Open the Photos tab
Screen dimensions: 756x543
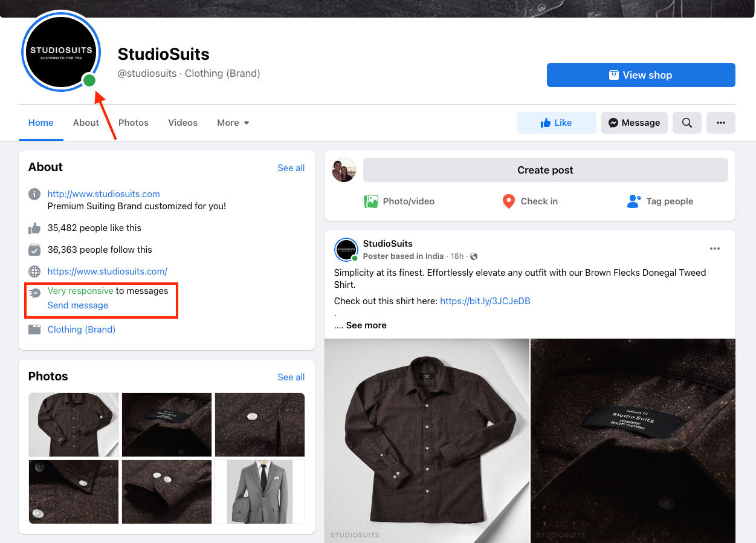point(134,123)
